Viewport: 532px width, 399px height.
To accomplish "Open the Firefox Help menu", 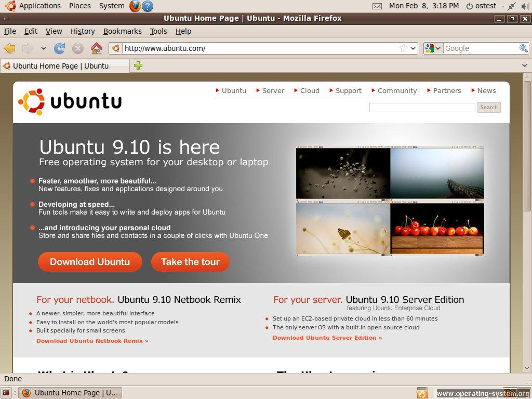I will (x=183, y=31).
